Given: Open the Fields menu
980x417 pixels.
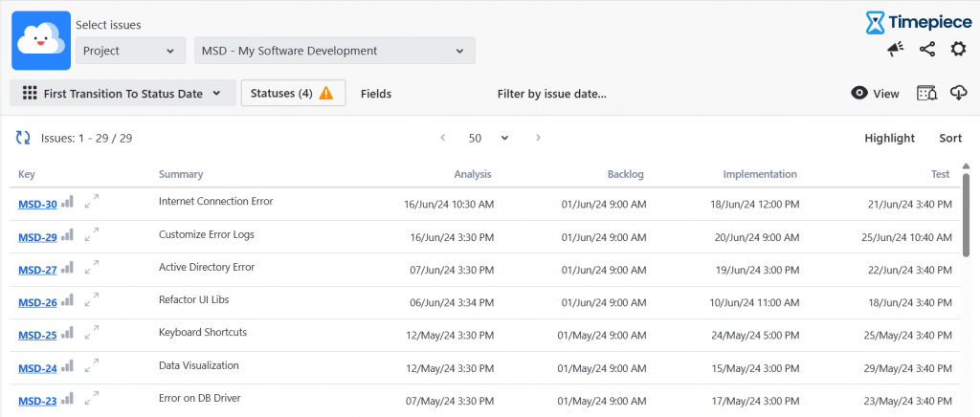Looking at the screenshot, I should [x=376, y=94].
